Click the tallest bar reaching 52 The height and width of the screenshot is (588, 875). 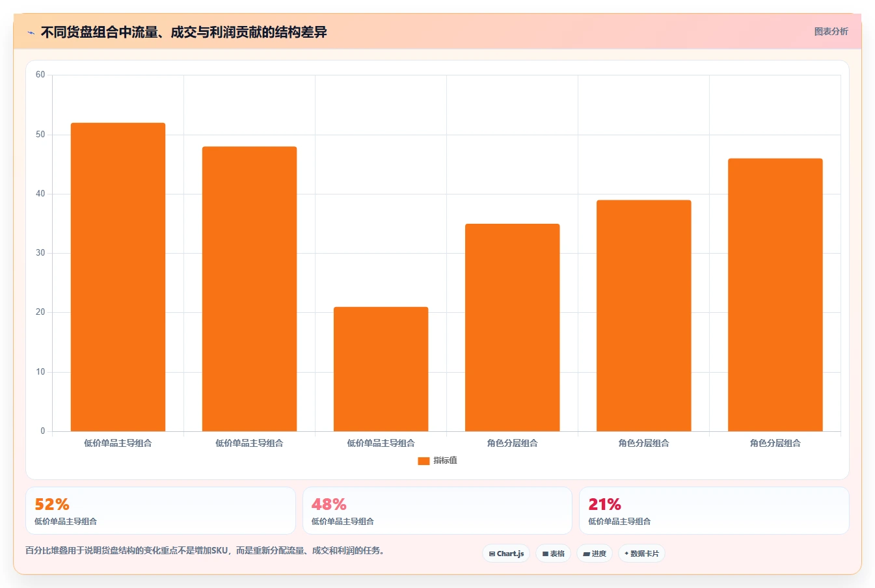point(118,277)
